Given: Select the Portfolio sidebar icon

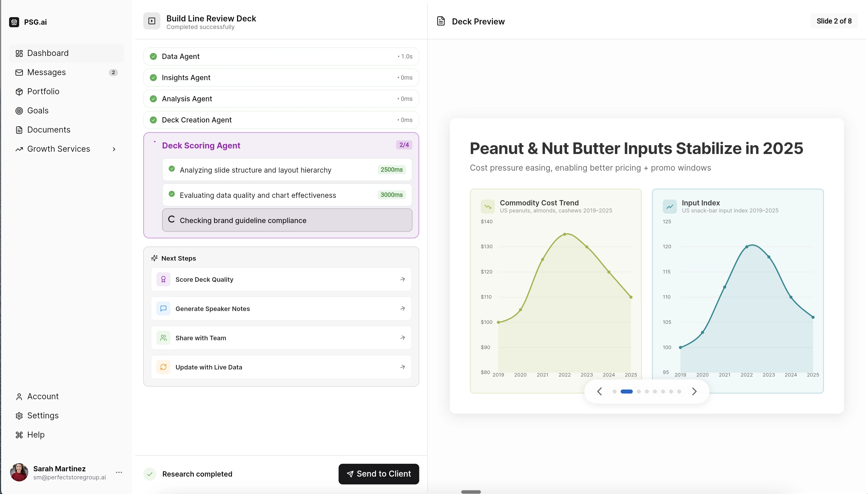Looking at the screenshot, I should coord(19,91).
